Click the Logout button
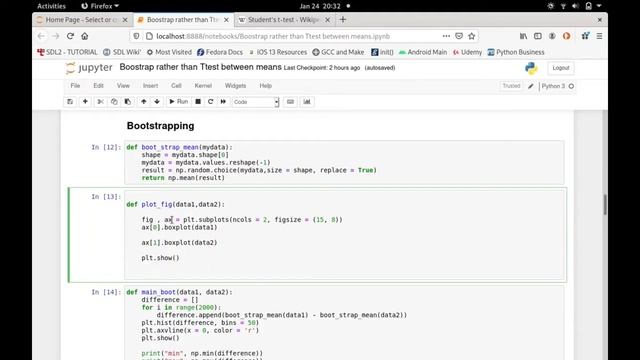Viewport: 640px width, 360px height. 560,68
